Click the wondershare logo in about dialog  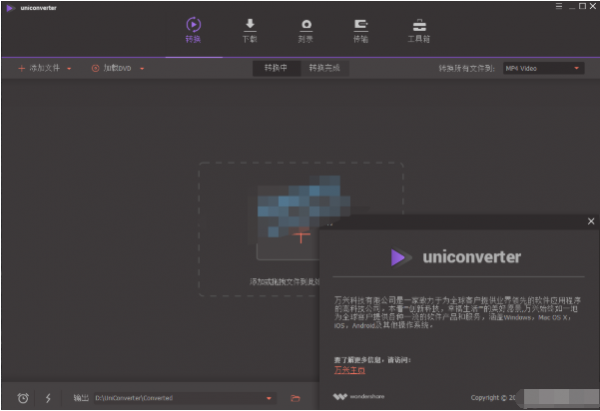[x=359, y=396]
